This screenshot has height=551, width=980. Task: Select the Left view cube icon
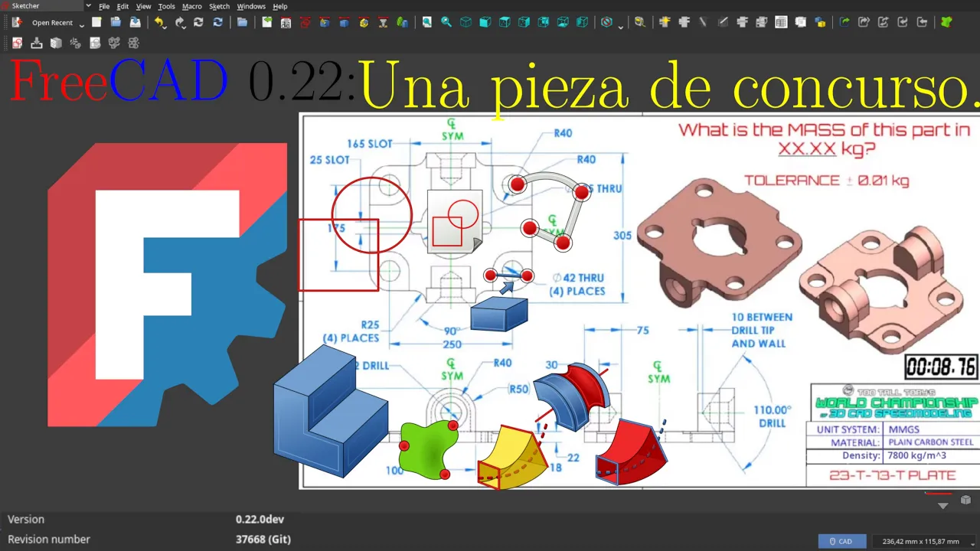[x=583, y=23]
